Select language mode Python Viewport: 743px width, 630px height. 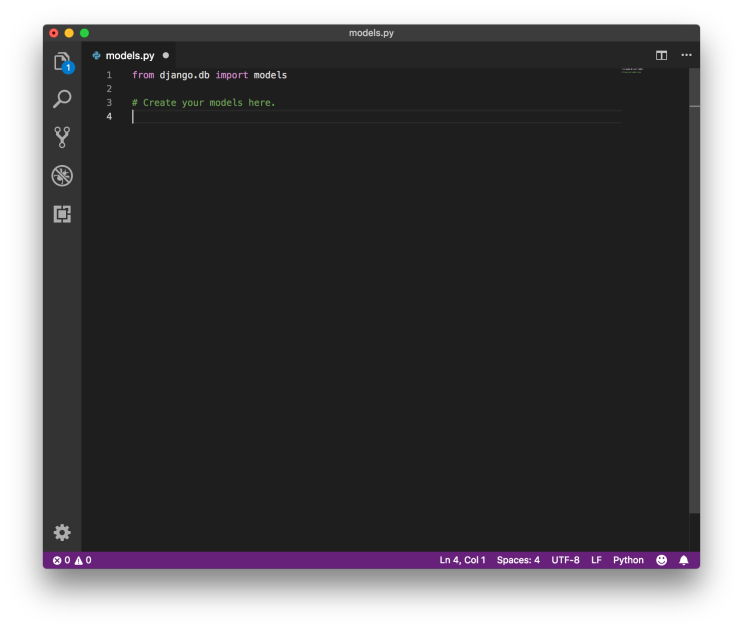[628, 560]
